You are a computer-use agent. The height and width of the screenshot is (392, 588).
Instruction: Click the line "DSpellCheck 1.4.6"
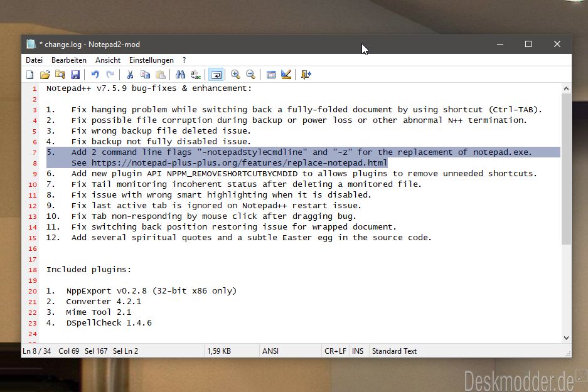pyautogui.click(x=99, y=323)
